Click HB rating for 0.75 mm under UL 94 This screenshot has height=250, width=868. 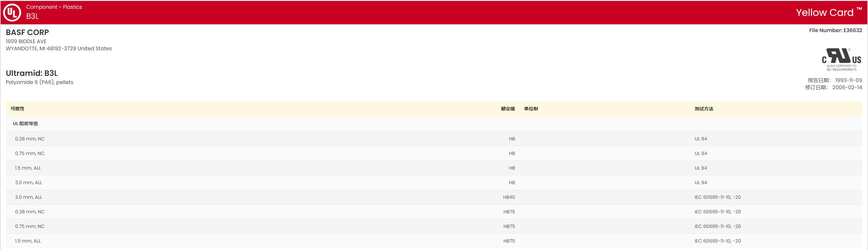click(x=512, y=153)
